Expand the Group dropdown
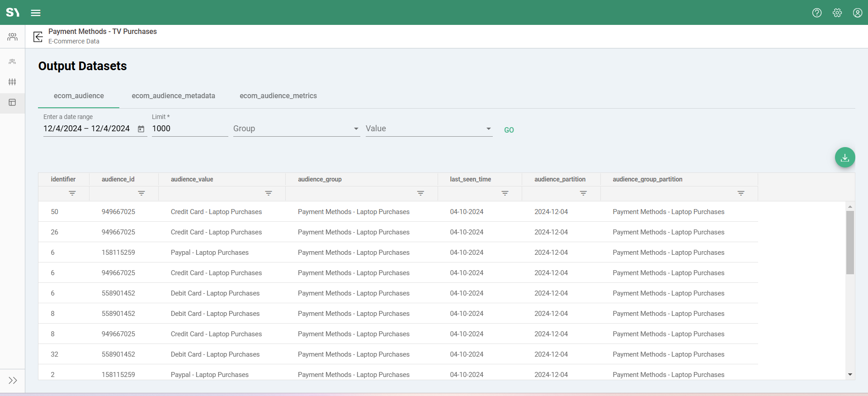Viewport: 868px width, 396px height. pos(296,129)
